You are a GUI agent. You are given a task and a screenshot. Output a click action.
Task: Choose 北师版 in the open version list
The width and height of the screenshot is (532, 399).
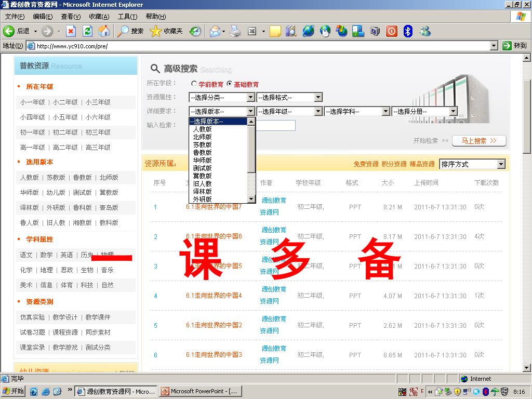(x=203, y=137)
